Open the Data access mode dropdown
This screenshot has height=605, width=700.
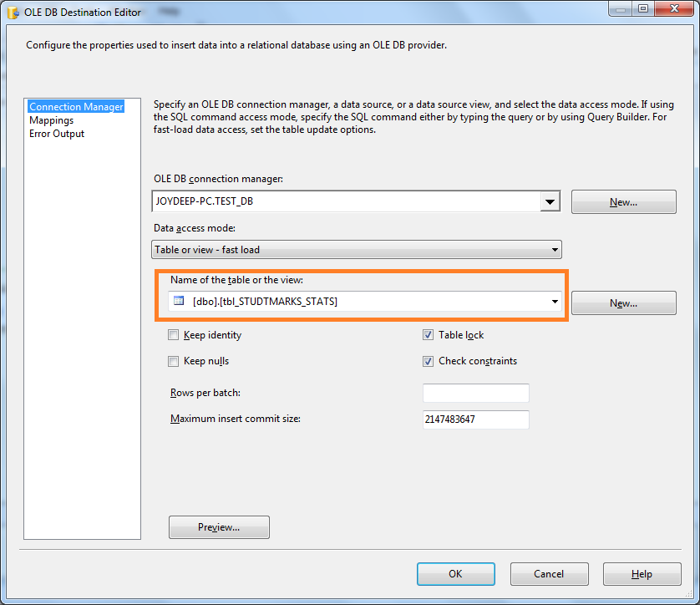552,249
